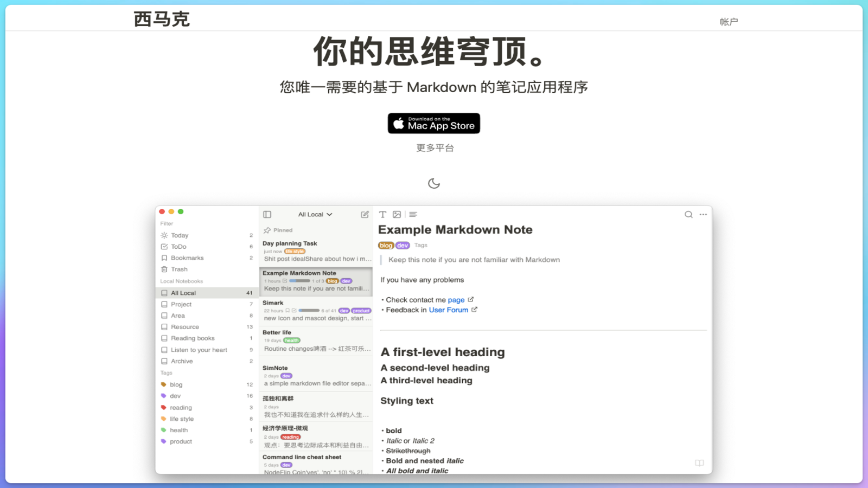Create a new note with the compose icon

[x=364, y=214]
